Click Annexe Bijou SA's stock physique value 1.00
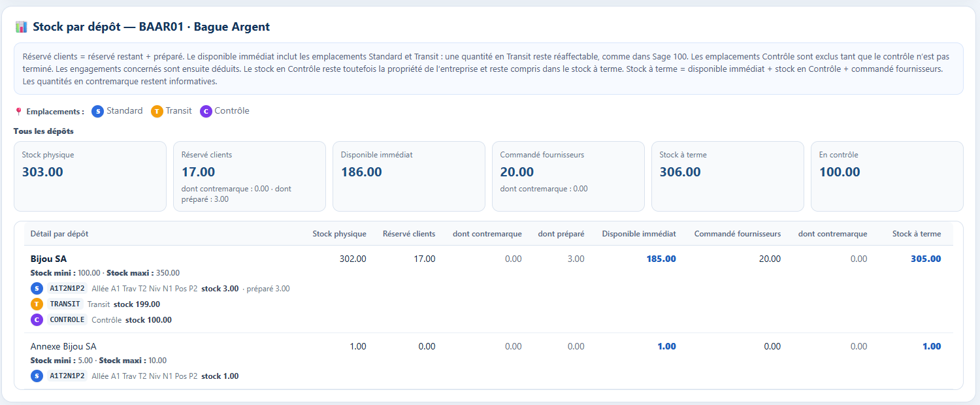 click(358, 346)
